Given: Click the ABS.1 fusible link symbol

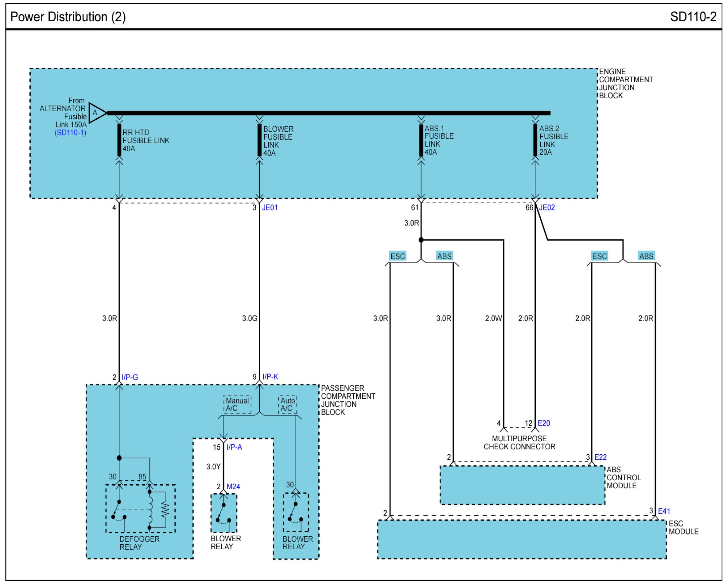Looking at the screenshot, I should tap(421, 140).
